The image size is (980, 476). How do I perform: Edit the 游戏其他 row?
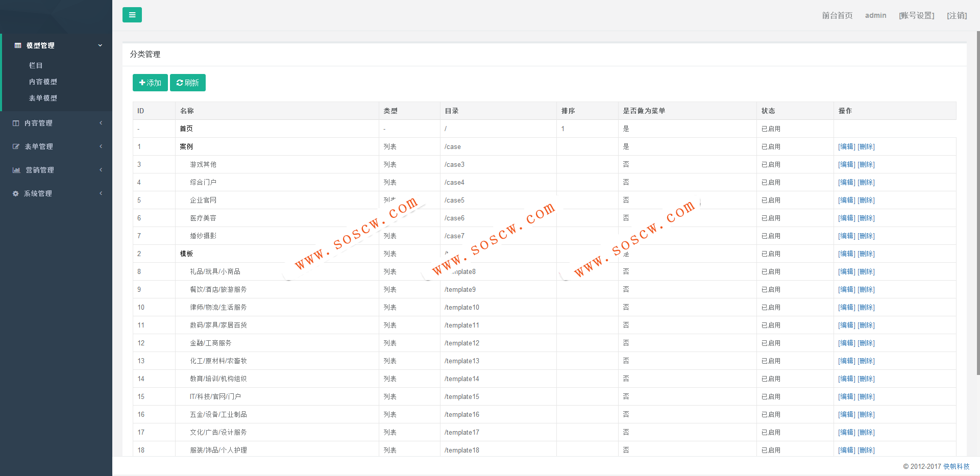click(847, 164)
